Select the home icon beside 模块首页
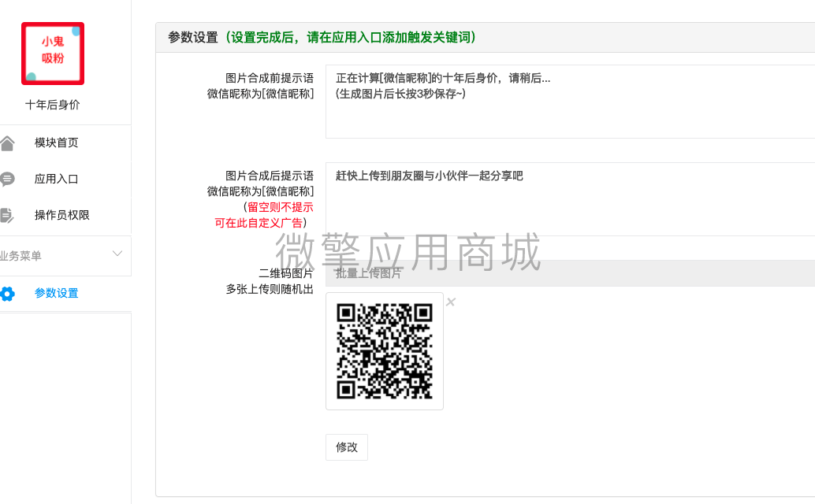 tap(7, 142)
